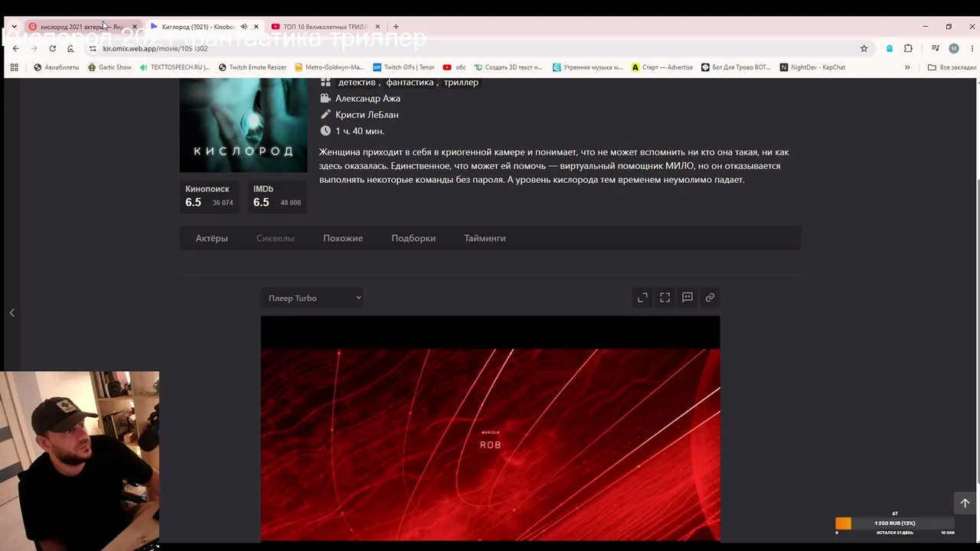Viewport: 980px width, 551px height.
Task: Open the Google apps grid in bookmarks bar
Action: (x=14, y=67)
